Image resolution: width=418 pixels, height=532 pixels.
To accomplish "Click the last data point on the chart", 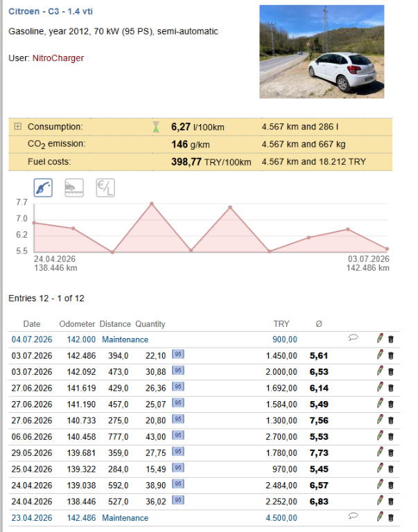I will [x=387, y=249].
